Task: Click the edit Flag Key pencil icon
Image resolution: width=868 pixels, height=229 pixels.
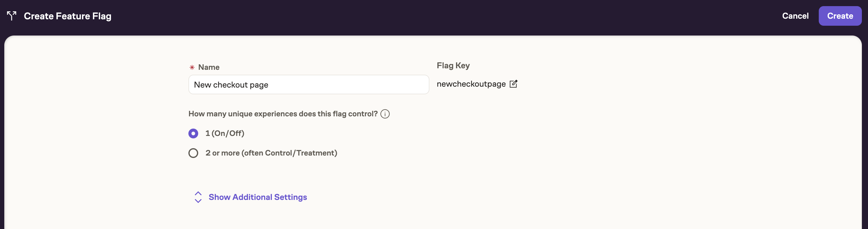Action: click(513, 84)
